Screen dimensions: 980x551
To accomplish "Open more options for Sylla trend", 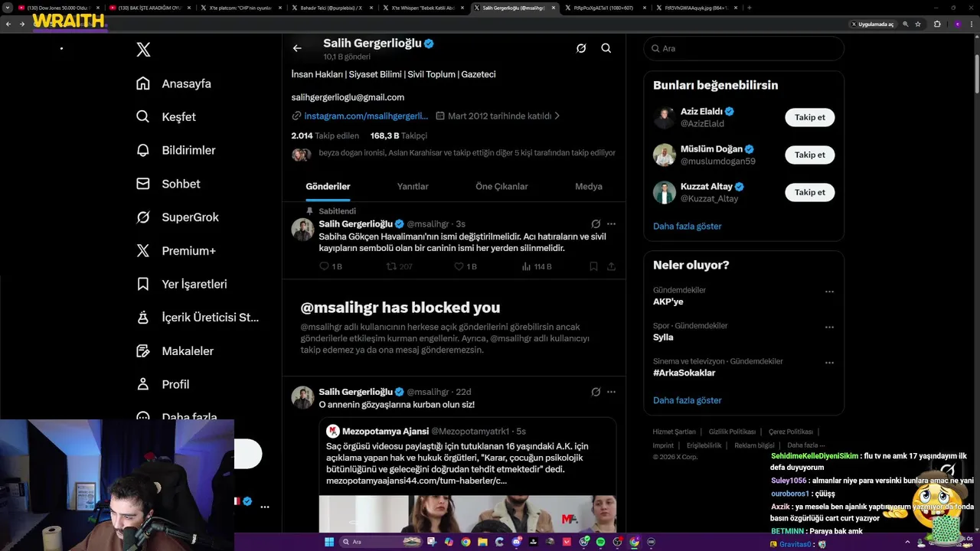I will (829, 328).
